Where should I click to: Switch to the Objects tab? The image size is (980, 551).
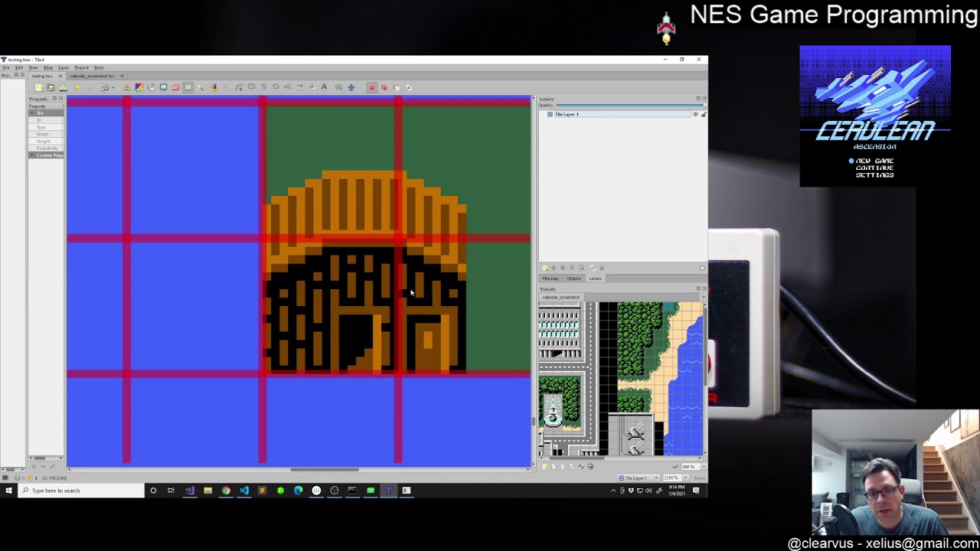tap(573, 279)
